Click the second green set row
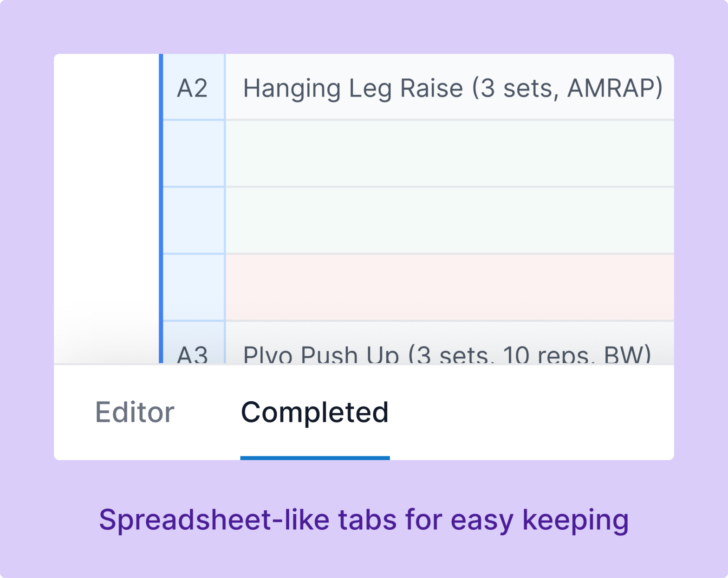728x578 pixels. [x=449, y=220]
